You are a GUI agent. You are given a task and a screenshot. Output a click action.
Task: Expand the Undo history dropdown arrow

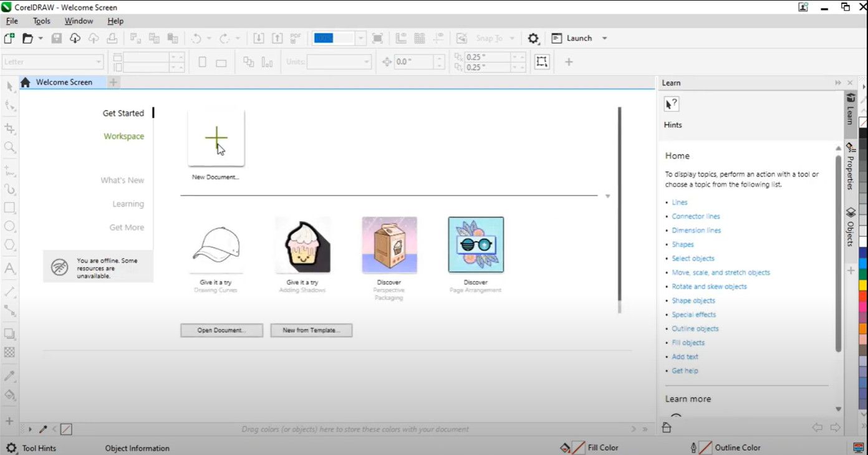[x=208, y=38]
